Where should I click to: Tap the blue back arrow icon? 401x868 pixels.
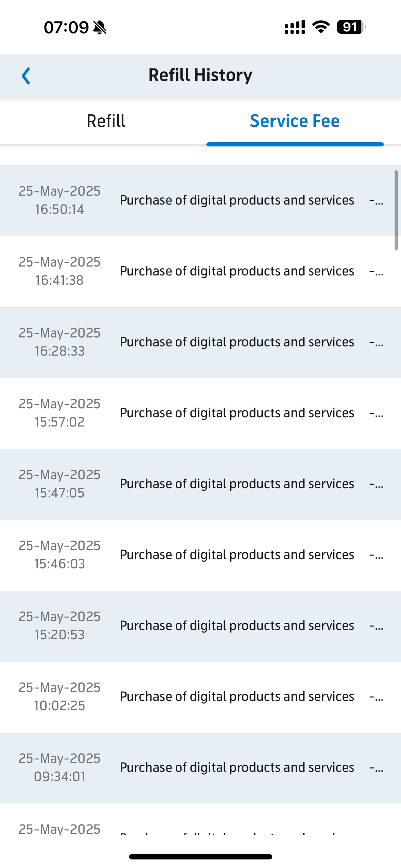pos(26,76)
